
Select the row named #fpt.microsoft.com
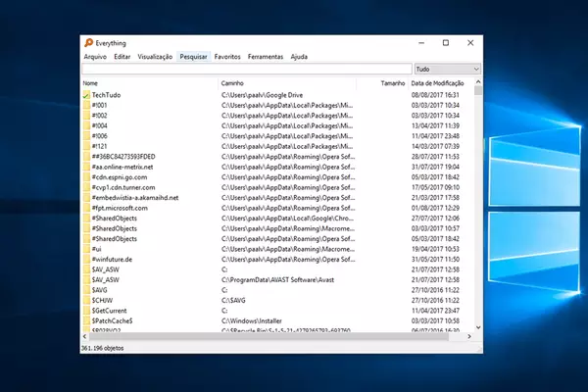[278, 208]
